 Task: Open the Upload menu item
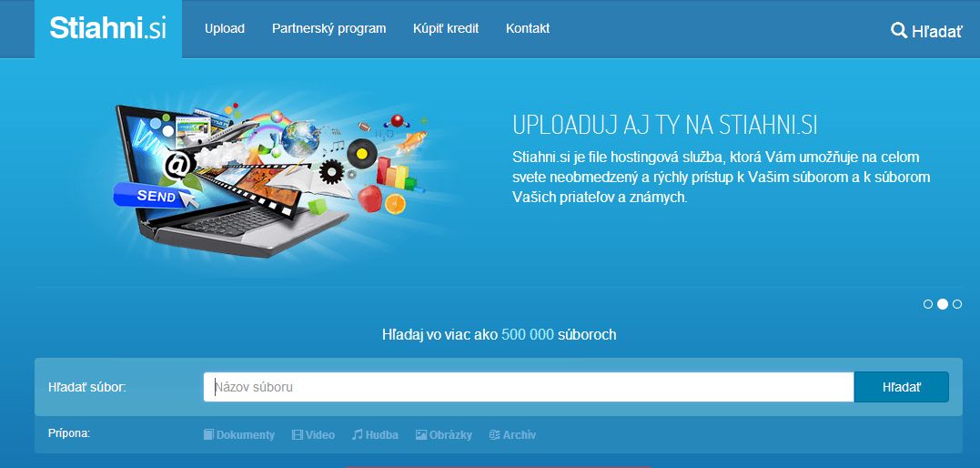225,29
